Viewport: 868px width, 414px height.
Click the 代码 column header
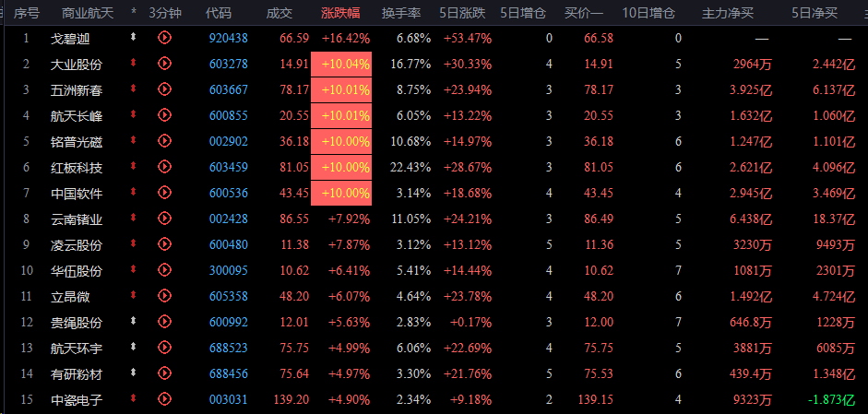pos(219,13)
